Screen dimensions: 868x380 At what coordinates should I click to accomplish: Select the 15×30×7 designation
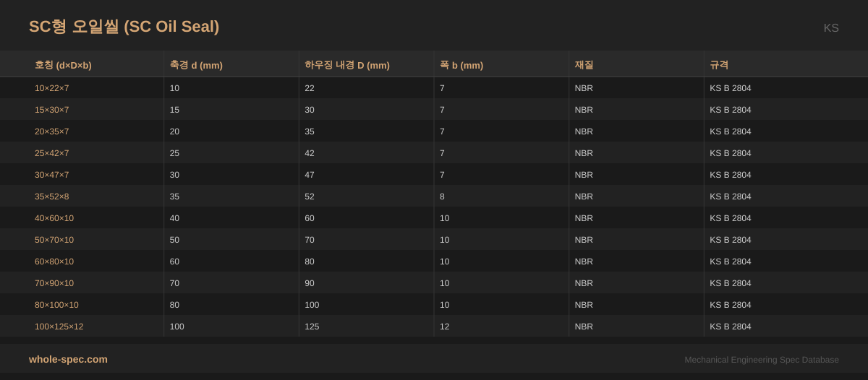[52, 110]
